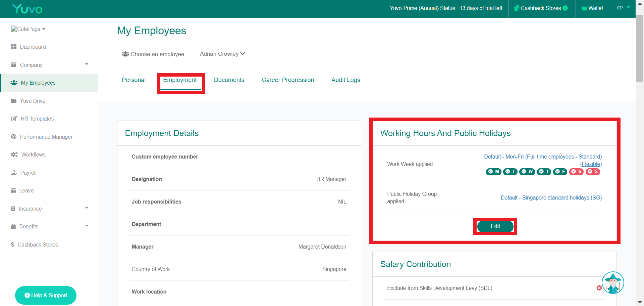Image resolution: width=644 pixels, height=306 pixels.
Task: Switch to the Career Progression tab
Action: tap(288, 80)
